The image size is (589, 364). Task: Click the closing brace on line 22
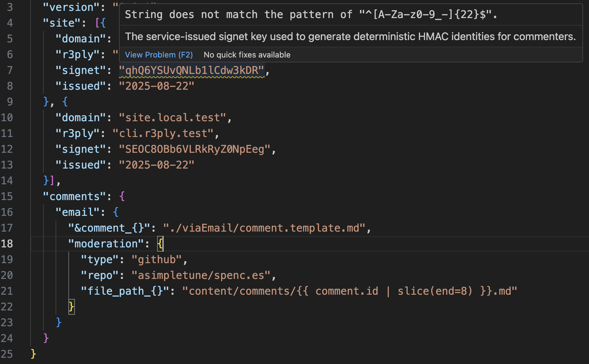[x=71, y=307]
